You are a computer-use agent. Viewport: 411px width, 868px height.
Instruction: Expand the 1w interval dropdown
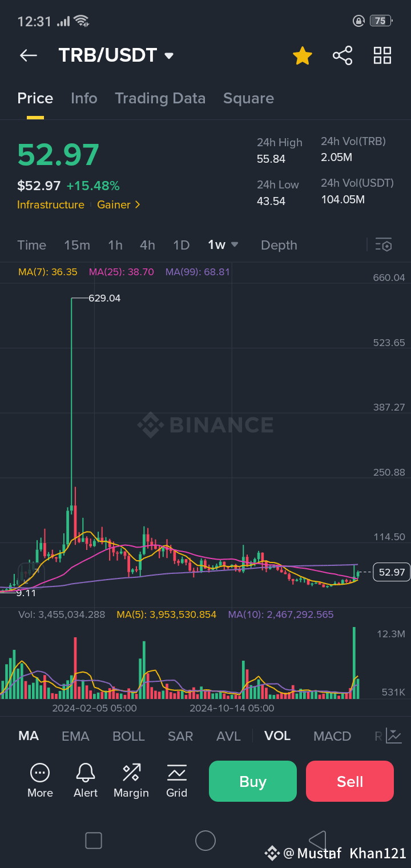click(x=223, y=245)
